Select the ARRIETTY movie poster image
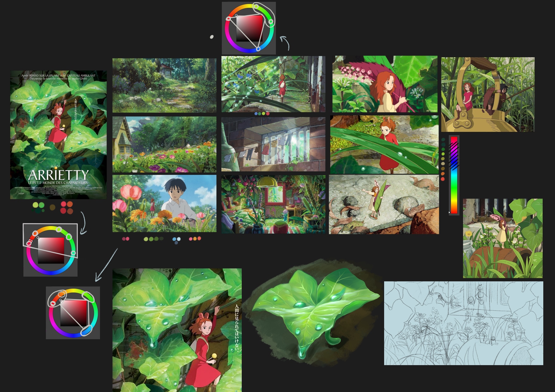Screen dimensions: 555x392 point(58,135)
